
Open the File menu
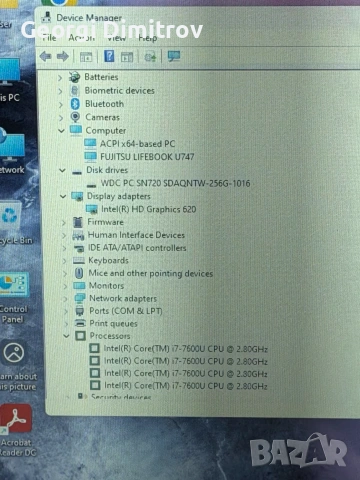pos(49,38)
